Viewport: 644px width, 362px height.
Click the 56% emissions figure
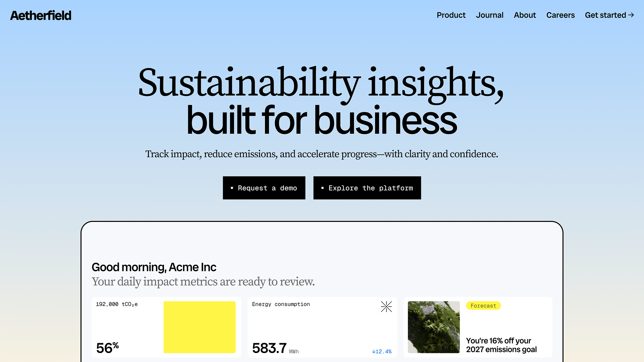107,348
